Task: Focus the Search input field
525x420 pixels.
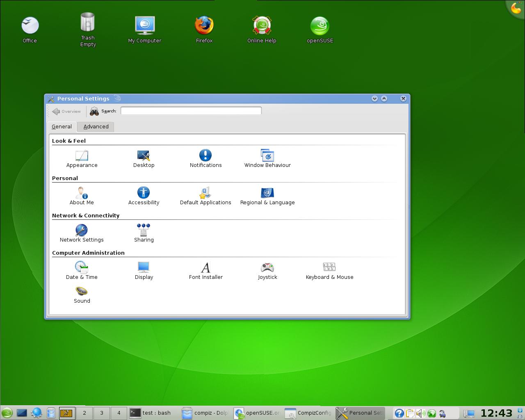Action: (191, 111)
